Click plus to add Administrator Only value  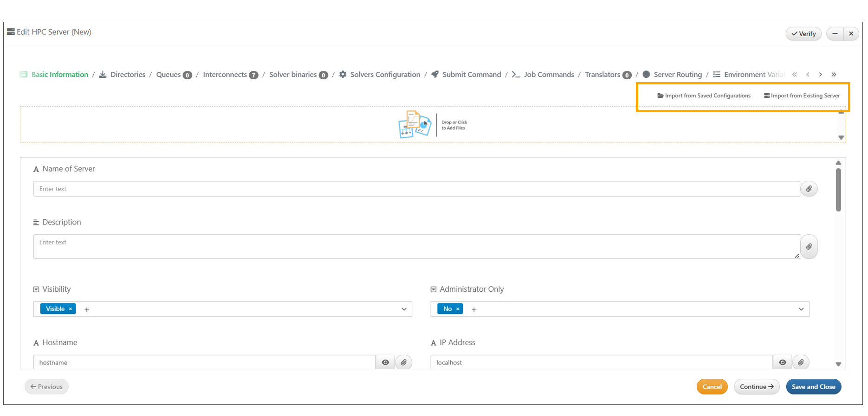coord(474,310)
